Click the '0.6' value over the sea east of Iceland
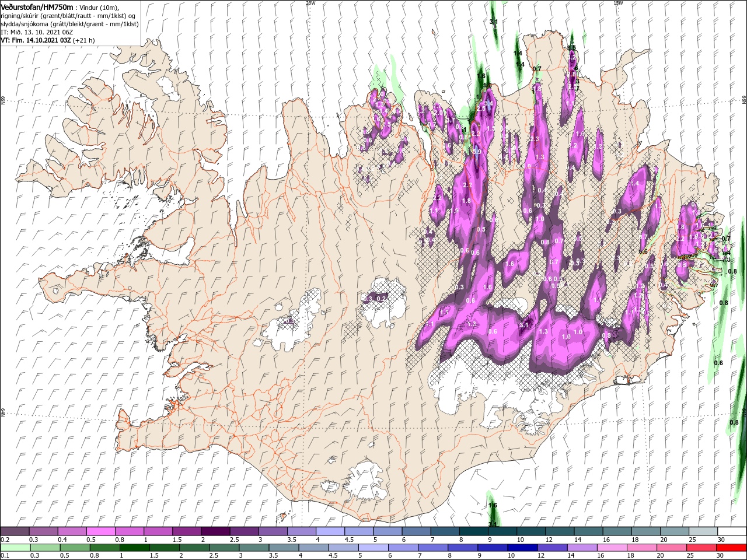Image resolution: width=747 pixels, height=560 pixels. pyautogui.click(x=718, y=363)
